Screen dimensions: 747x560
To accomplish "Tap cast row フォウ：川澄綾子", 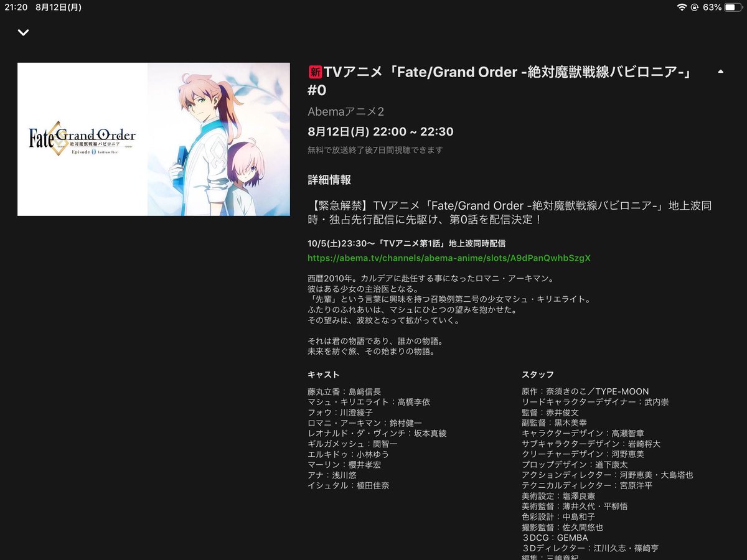I will click(340, 413).
